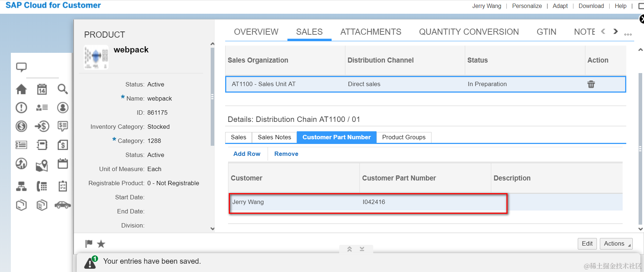Add product to favorites with star icon
The width and height of the screenshot is (644, 272).
101,244
